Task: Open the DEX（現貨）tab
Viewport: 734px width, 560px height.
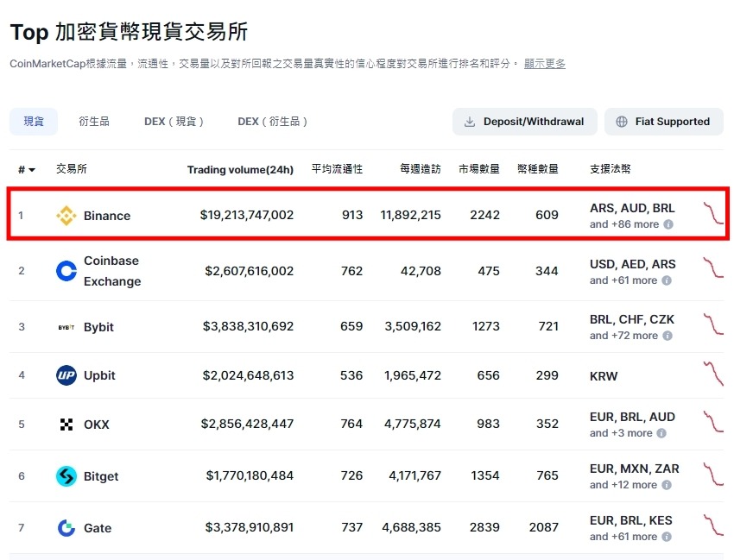Action: coord(173,122)
